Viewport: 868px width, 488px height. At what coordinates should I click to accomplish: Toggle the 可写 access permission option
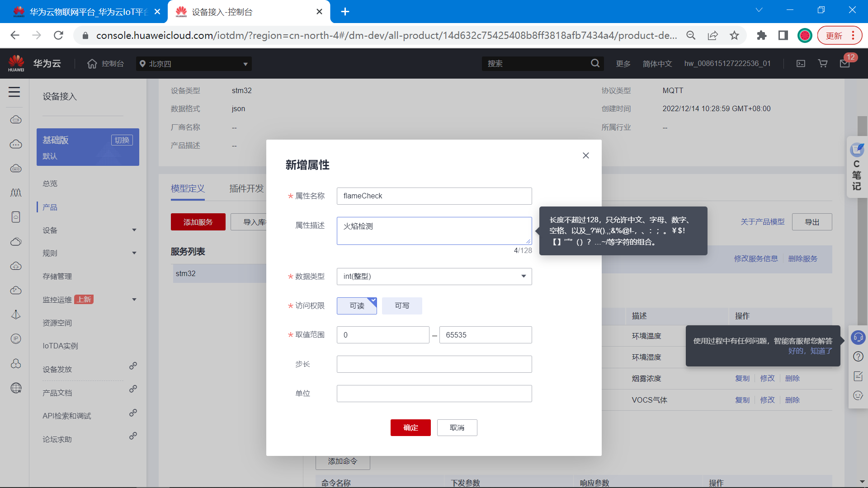coord(402,306)
